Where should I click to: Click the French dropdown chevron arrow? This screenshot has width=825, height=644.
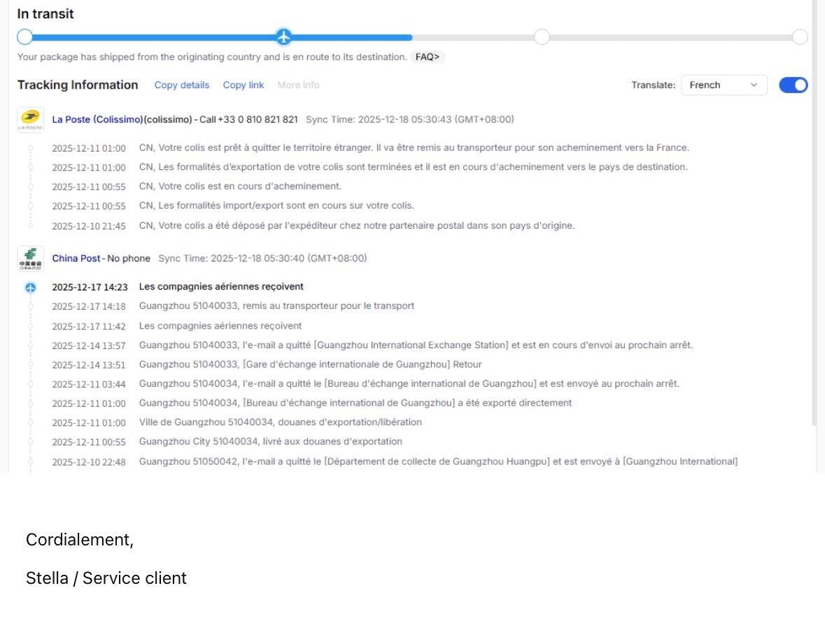(x=754, y=85)
